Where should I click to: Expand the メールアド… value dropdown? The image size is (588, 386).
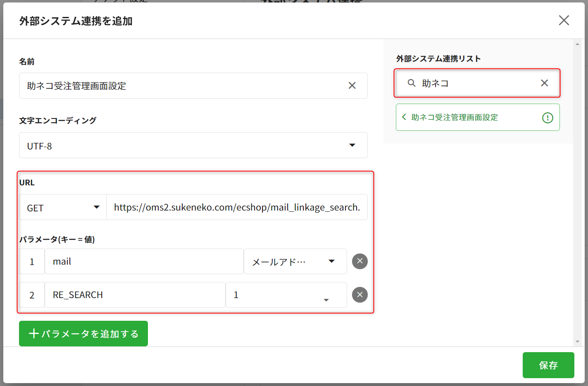[331, 261]
